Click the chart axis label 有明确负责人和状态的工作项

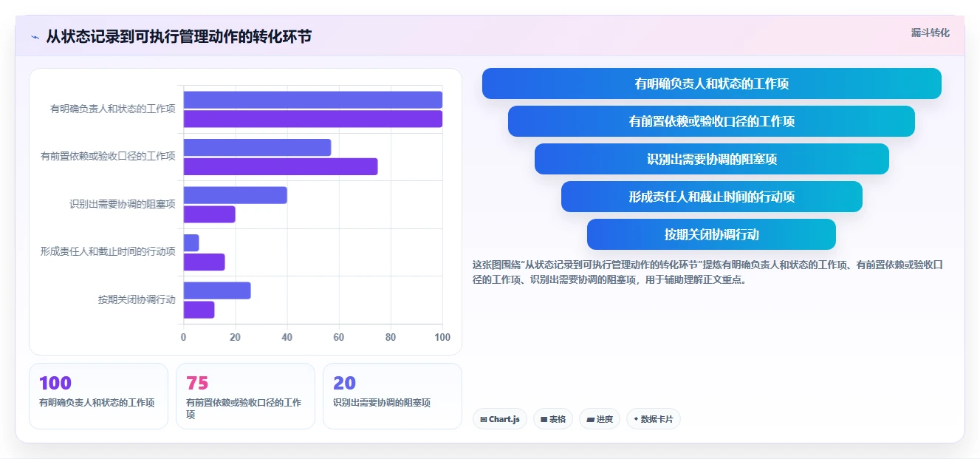click(x=113, y=109)
